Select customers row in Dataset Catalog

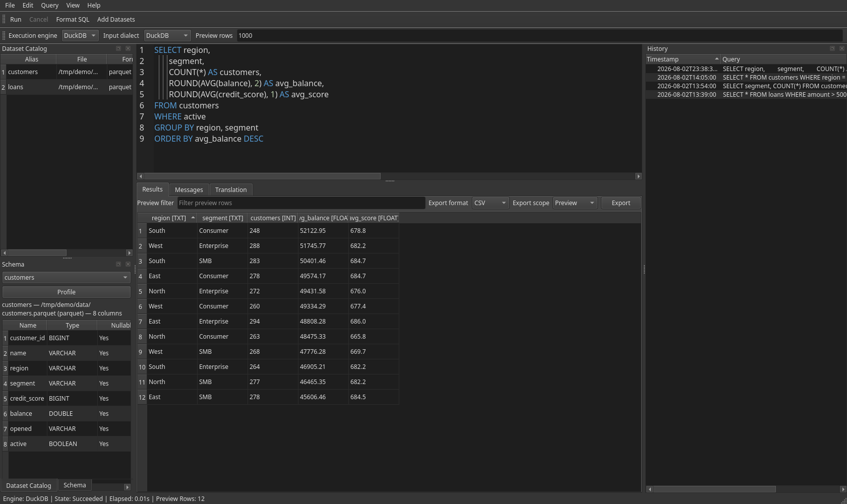click(x=69, y=72)
